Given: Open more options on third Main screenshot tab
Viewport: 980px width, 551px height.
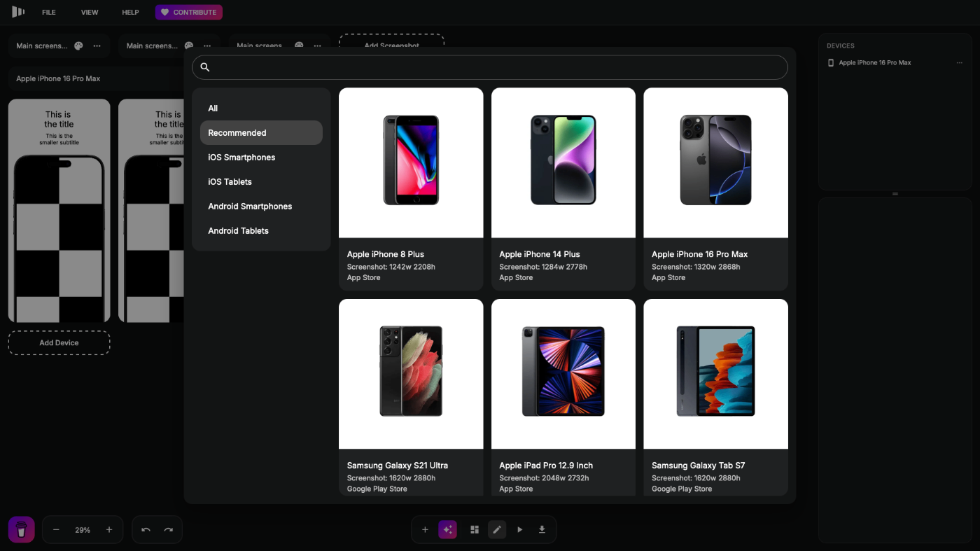Looking at the screenshot, I should [x=317, y=46].
